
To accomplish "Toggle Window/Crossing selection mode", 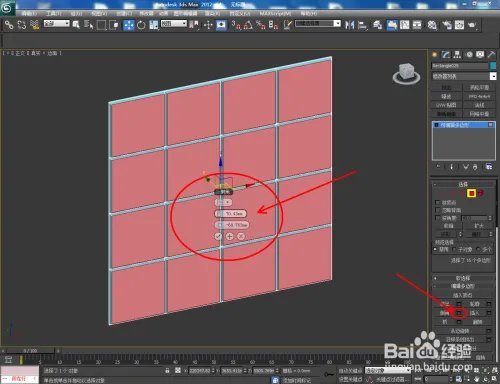I will [x=114, y=25].
